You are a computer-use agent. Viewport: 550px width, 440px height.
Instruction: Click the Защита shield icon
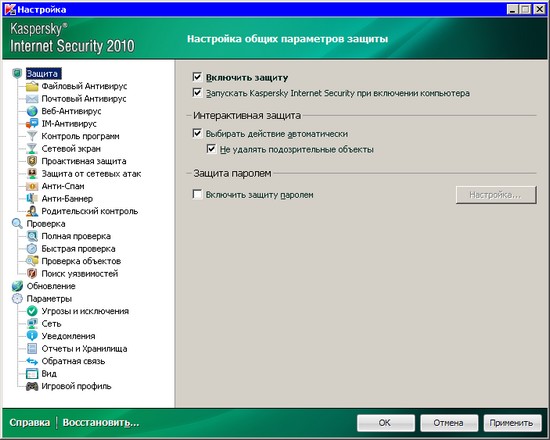17,74
